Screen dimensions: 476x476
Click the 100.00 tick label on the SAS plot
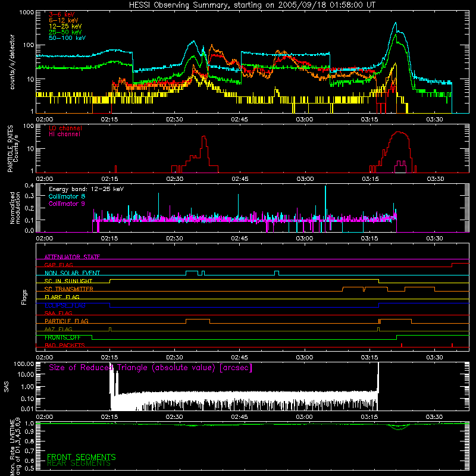coord(24,364)
